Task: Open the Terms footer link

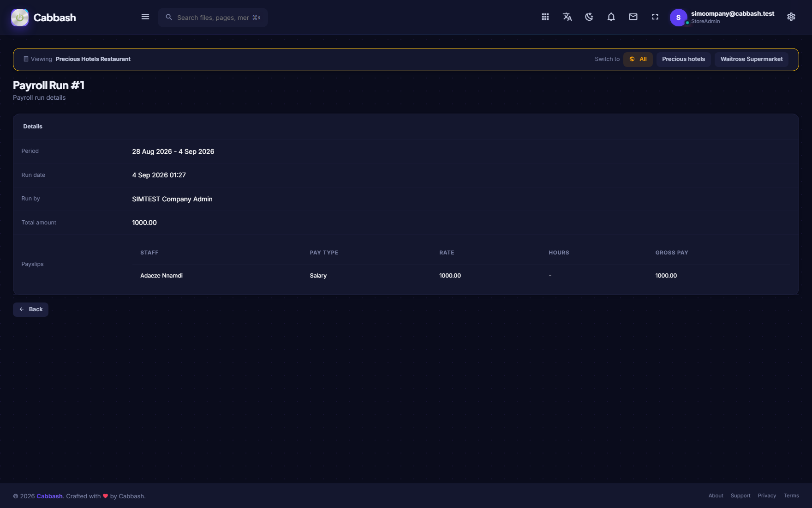Action: (791, 496)
